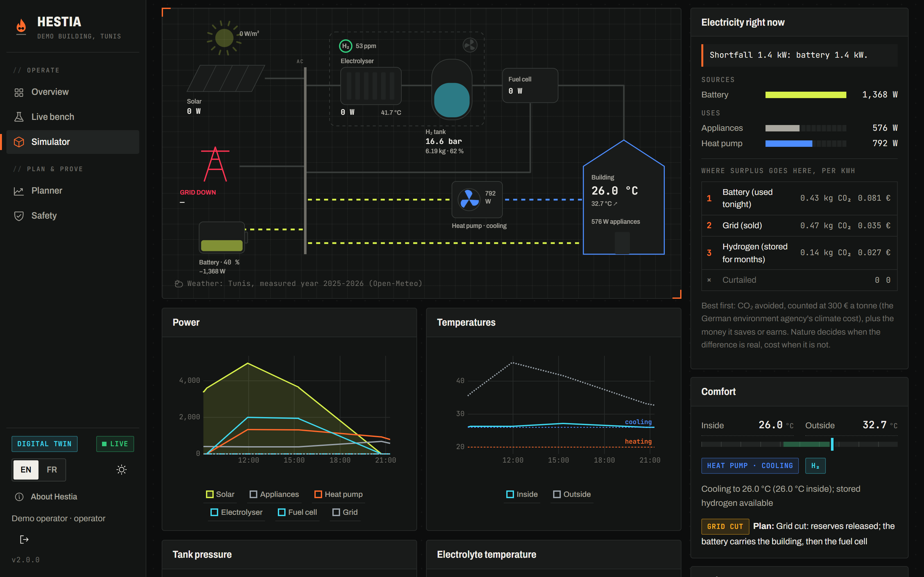The image size is (924, 577).
Task: Click the Digital Twin badge
Action: pyautogui.click(x=44, y=444)
